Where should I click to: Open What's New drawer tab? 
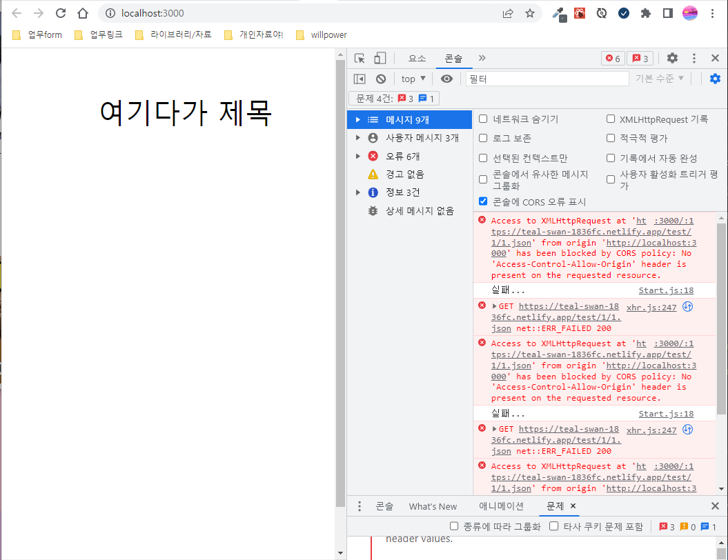point(433,506)
